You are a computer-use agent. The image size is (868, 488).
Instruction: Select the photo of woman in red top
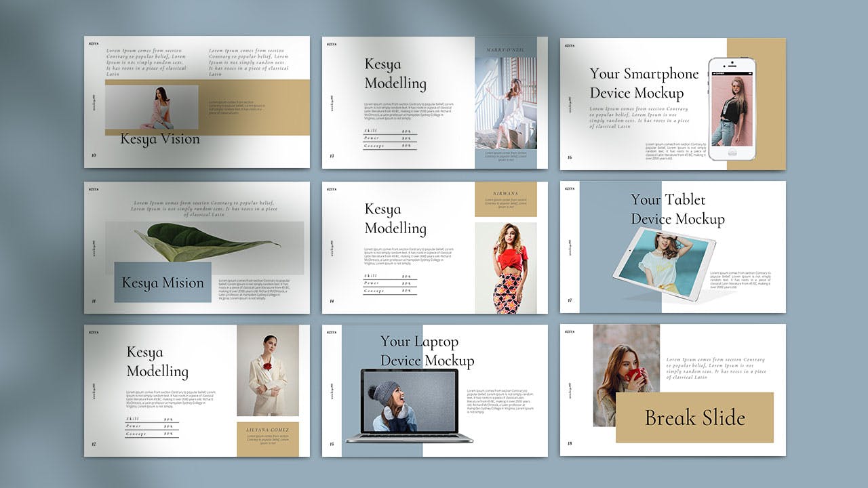505,268
